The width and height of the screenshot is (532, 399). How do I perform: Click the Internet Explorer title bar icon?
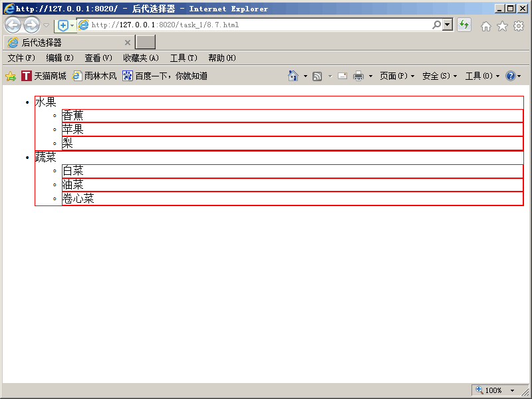9,9
